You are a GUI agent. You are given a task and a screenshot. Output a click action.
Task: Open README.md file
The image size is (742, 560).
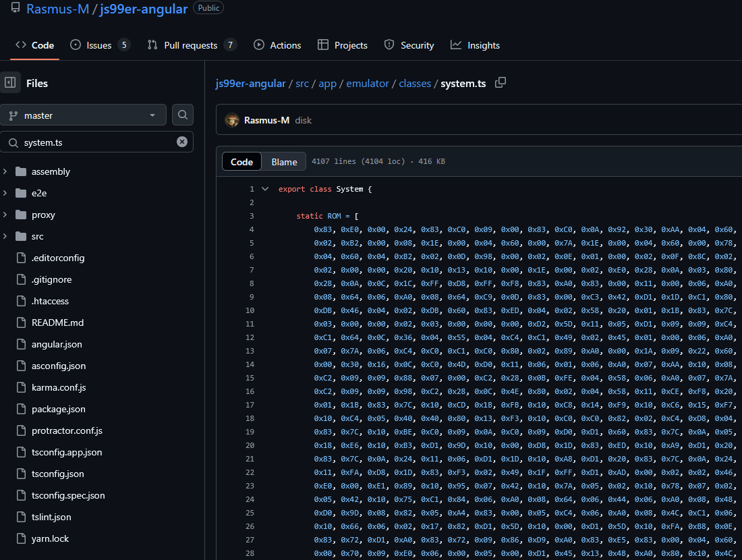click(x=57, y=323)
